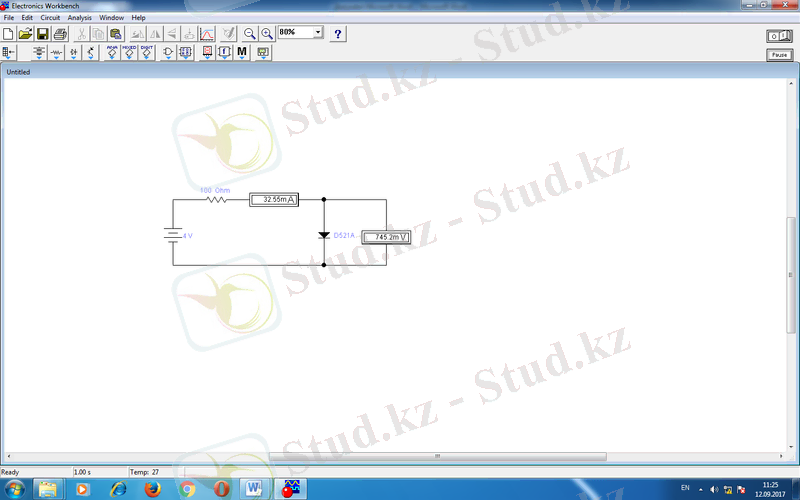Create subcircuit from selection

pos(189,34)
